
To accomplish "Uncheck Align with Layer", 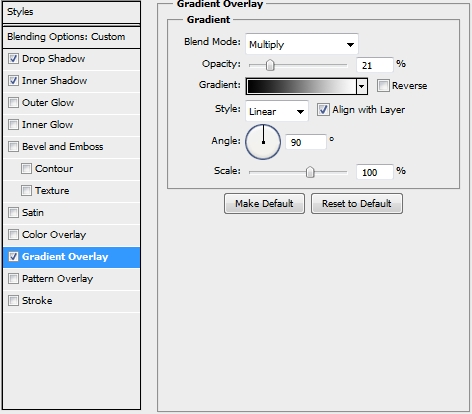I will click(x=323, y=110).
